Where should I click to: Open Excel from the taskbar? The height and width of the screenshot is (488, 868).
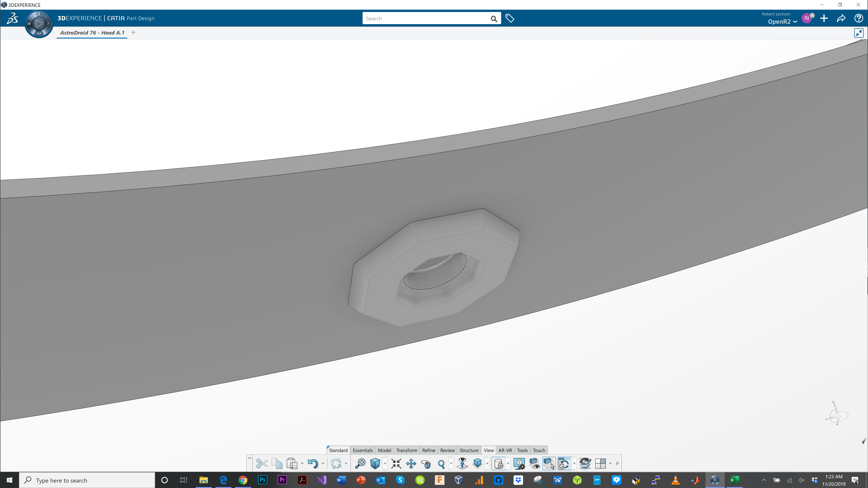734,480
